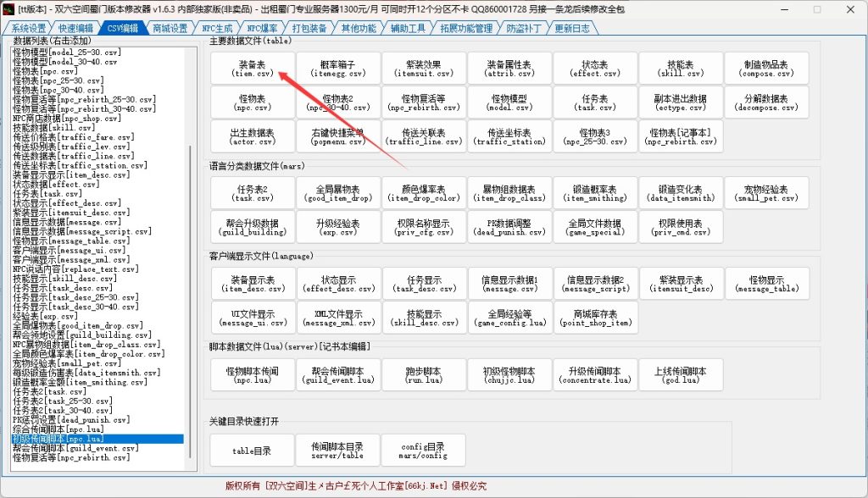868x498 pixels.
Task: Open the 怪物表3 (npc_25-30.csv) button
Action: [x=594, y=136]
